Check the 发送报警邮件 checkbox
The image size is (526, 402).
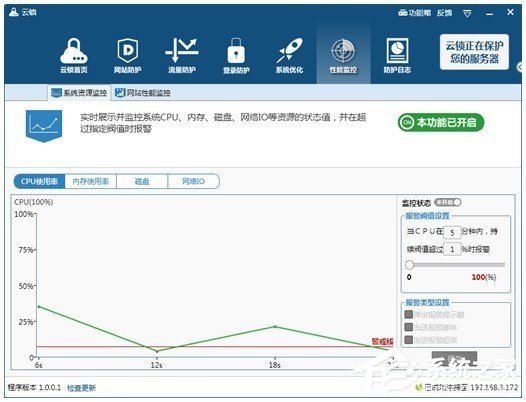tap(409, 327)
